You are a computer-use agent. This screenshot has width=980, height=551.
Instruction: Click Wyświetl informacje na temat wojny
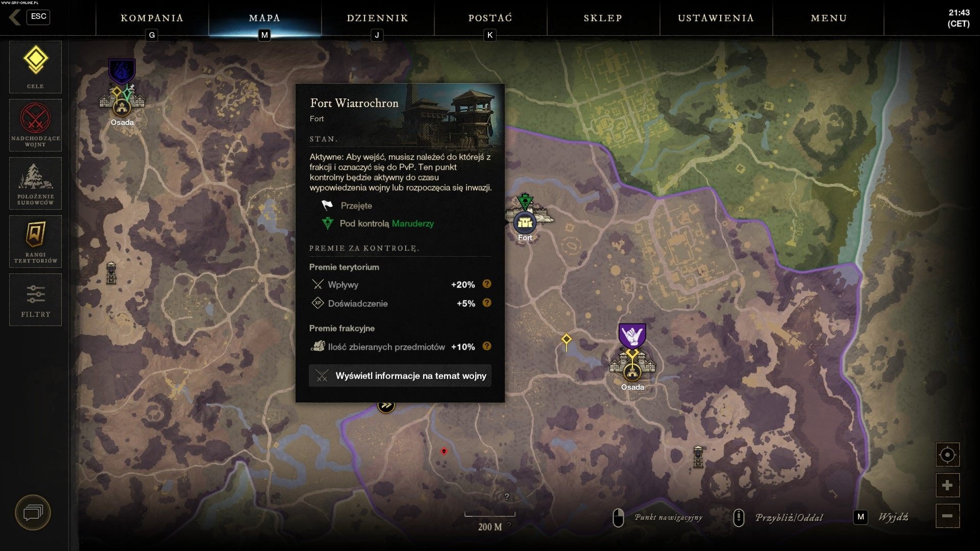click(400, 376)
